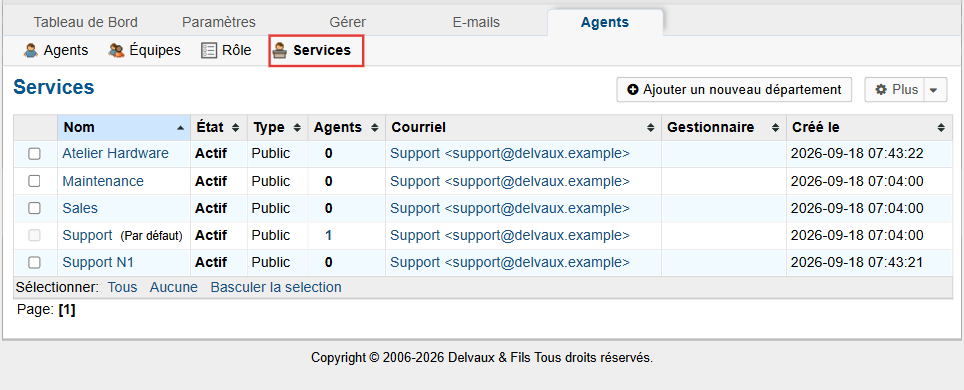Image resolution: width=964 pixels, height=390 pixels.
Task: Click date 2026-09-18 07:43:22 cell
Action: [x=857, y=154]
